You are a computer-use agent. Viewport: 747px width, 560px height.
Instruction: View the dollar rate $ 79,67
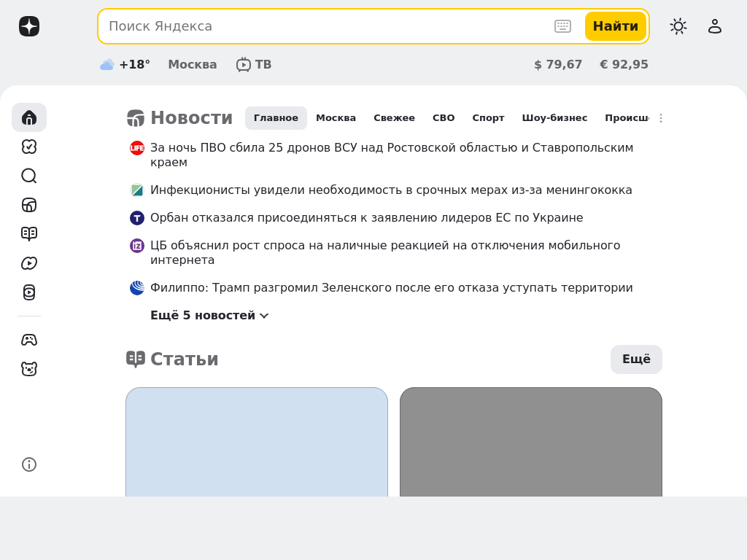(x=558, y=64)
